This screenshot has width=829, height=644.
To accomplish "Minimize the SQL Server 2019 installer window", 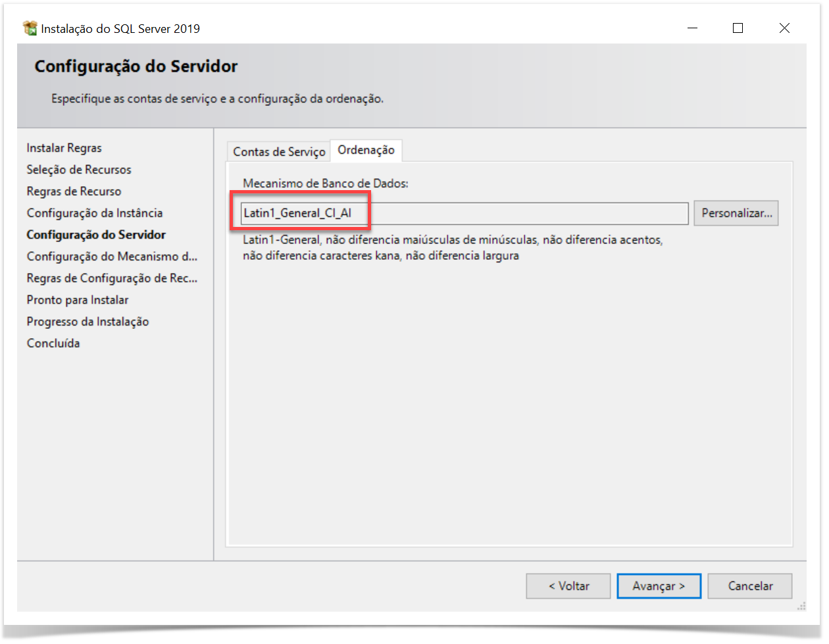I will (692, 28).
